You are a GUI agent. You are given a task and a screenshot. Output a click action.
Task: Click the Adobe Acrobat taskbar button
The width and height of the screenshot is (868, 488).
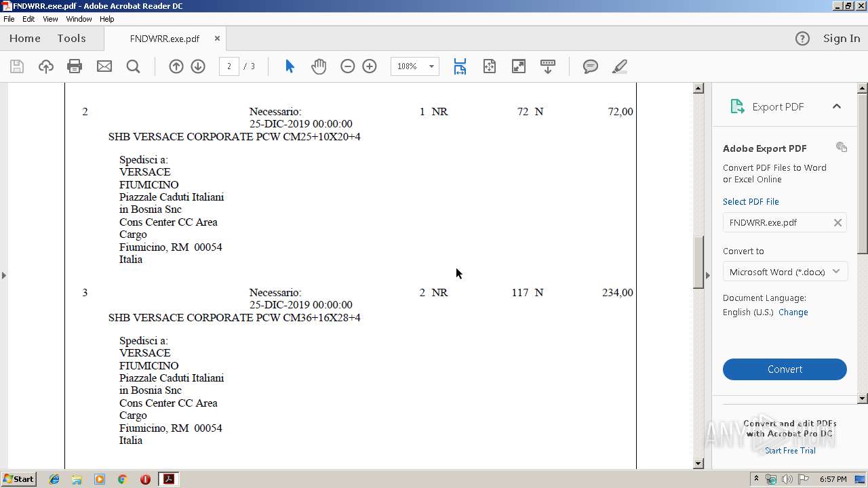coord(168,479)
